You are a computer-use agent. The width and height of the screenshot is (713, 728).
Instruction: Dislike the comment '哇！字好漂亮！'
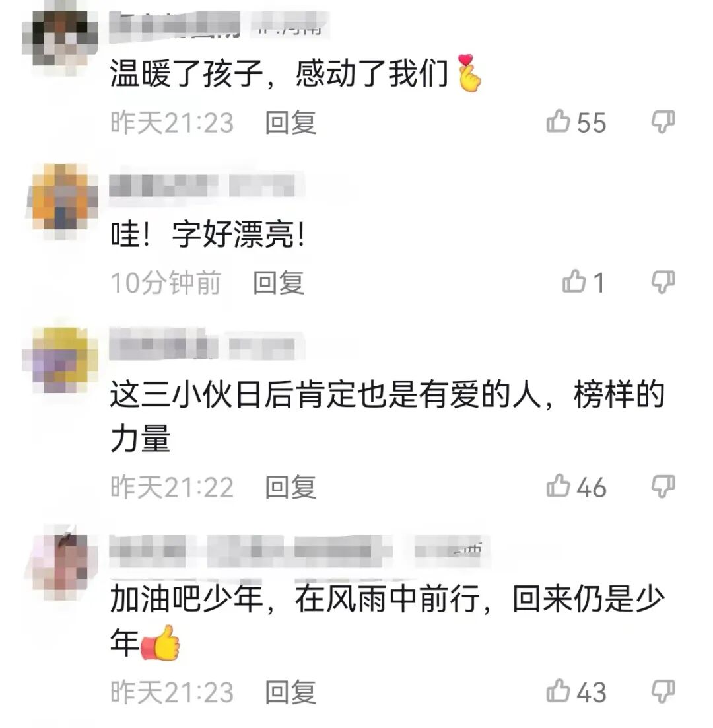(x=663, y=282)
